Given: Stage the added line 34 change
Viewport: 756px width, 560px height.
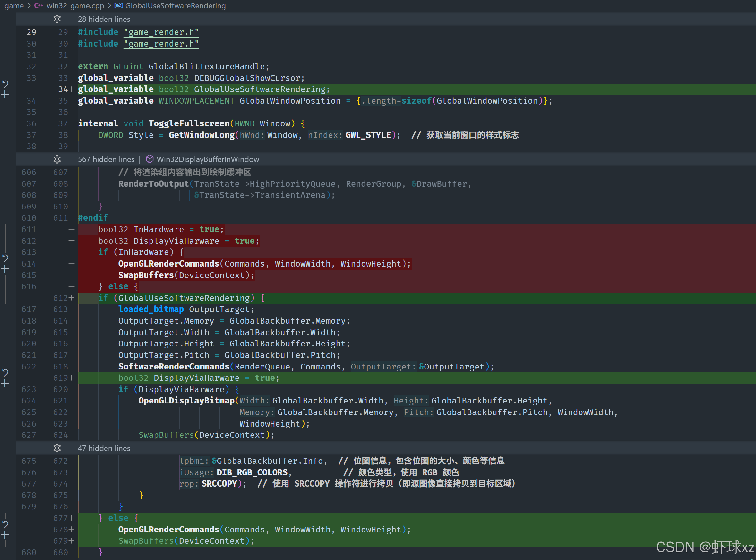Looking at the screenshot, I should (x=5, y=95).
